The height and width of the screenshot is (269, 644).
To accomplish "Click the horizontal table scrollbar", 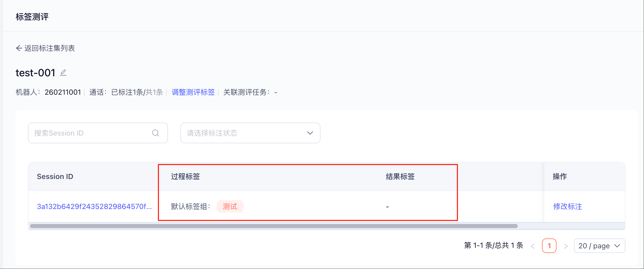I will tap(274, 226).
